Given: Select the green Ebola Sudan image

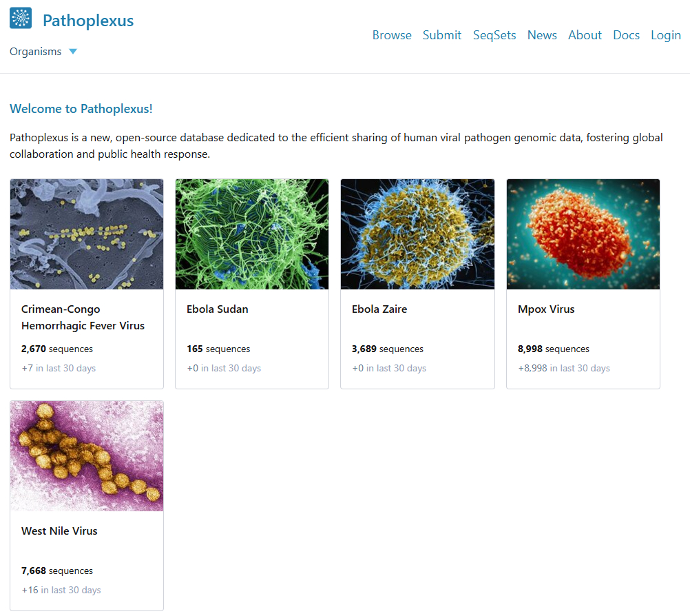Looking at the screenshot, I should tap(252, 234).
